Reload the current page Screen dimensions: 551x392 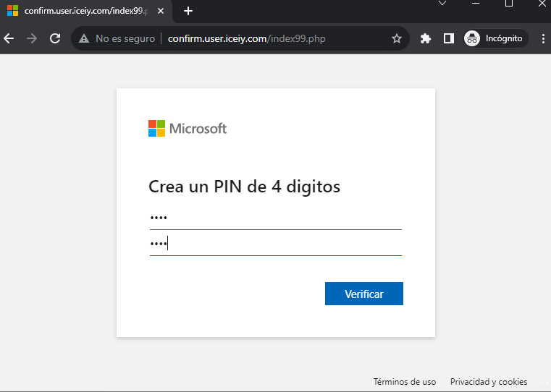[x=55, y=38]
